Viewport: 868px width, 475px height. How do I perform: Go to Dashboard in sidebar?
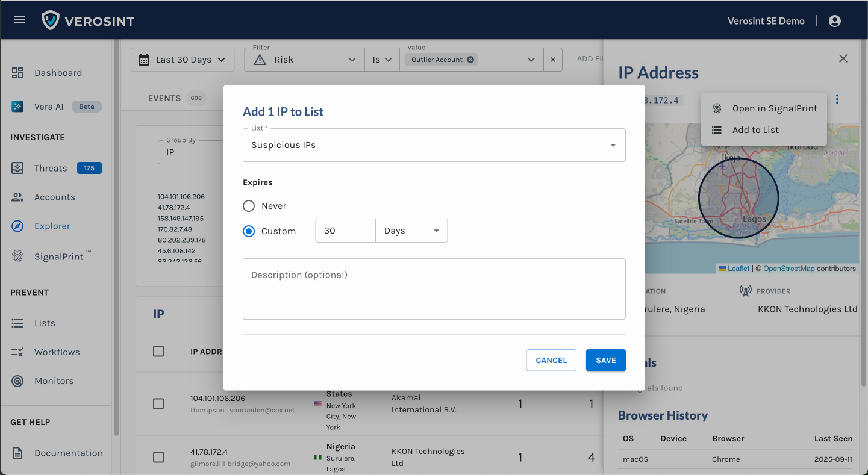pos(57,73)
